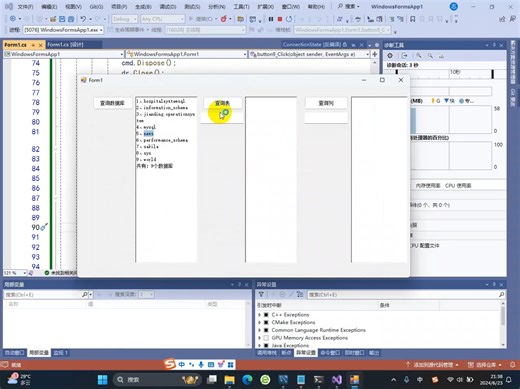Expand the C++ Exceptions tree node
Viewport: 520px width, 389px height.
[259, 315]
